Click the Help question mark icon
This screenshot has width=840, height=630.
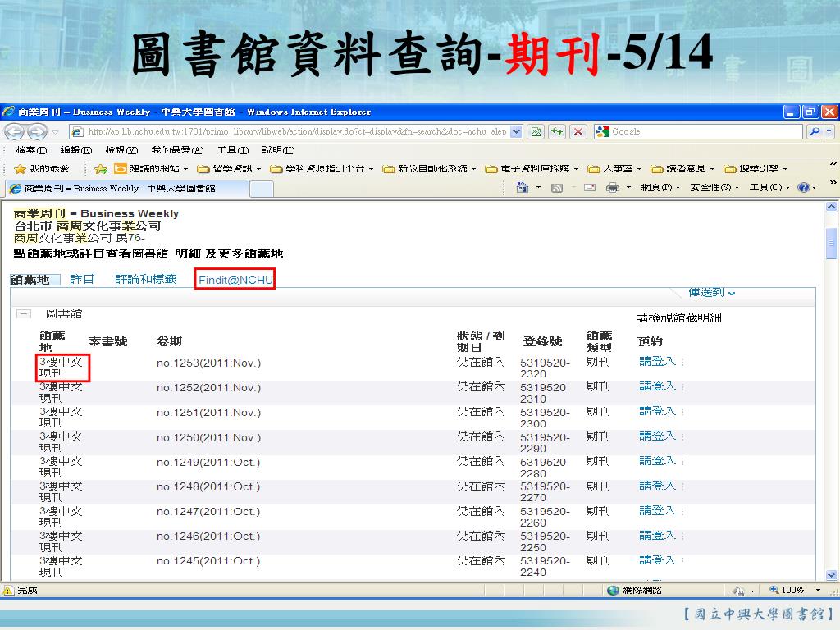(804, 188)
